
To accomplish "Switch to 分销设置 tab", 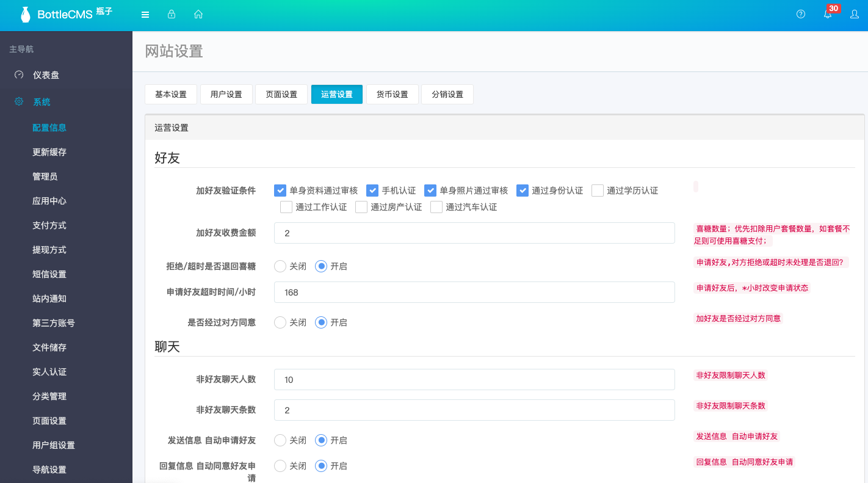I will 447,94.
